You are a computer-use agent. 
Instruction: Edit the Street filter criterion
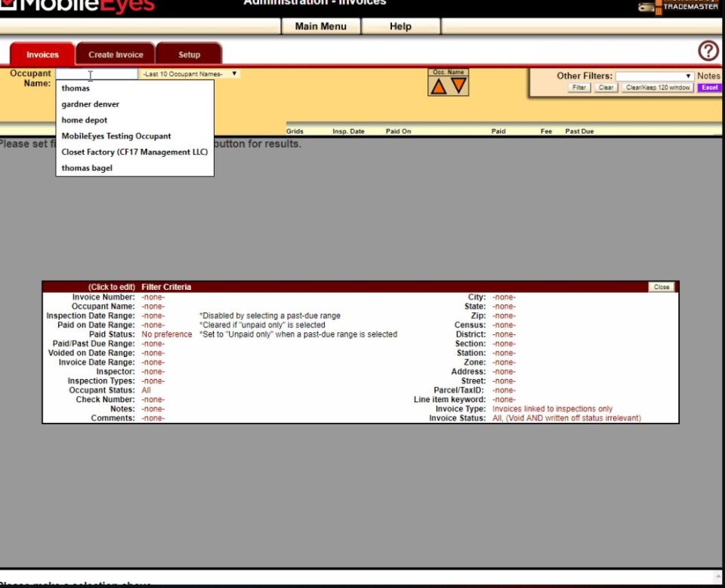(x=504, y=381)
